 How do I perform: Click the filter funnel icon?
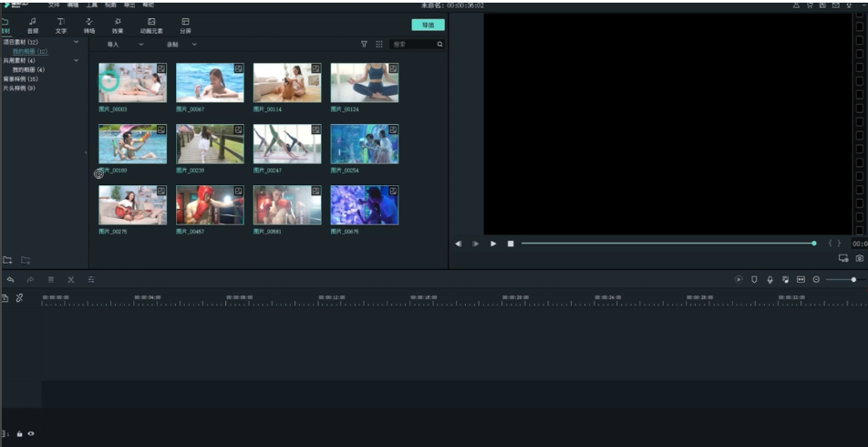(x=364, y=44)
